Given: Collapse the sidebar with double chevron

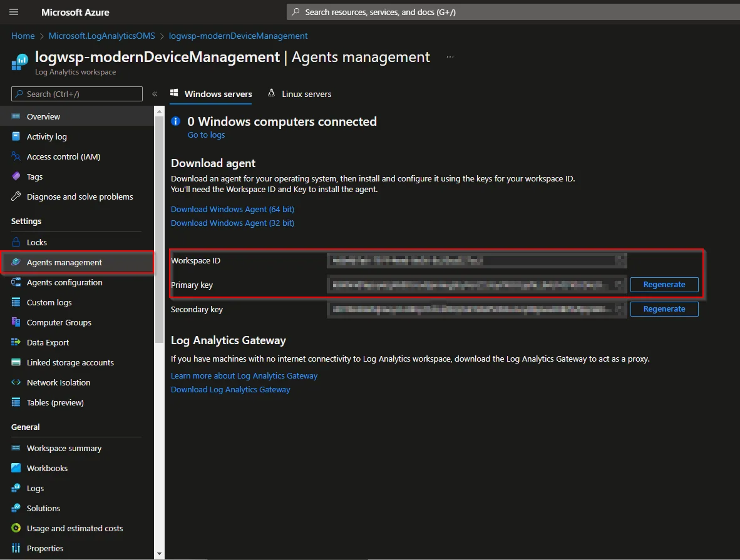Looking at the screenshot, I should [155, 94].
